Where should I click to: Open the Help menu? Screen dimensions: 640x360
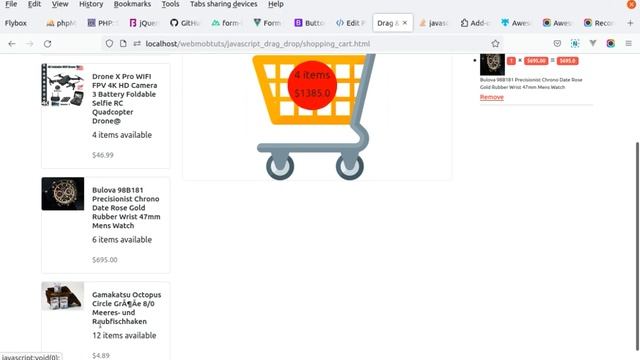276,4
